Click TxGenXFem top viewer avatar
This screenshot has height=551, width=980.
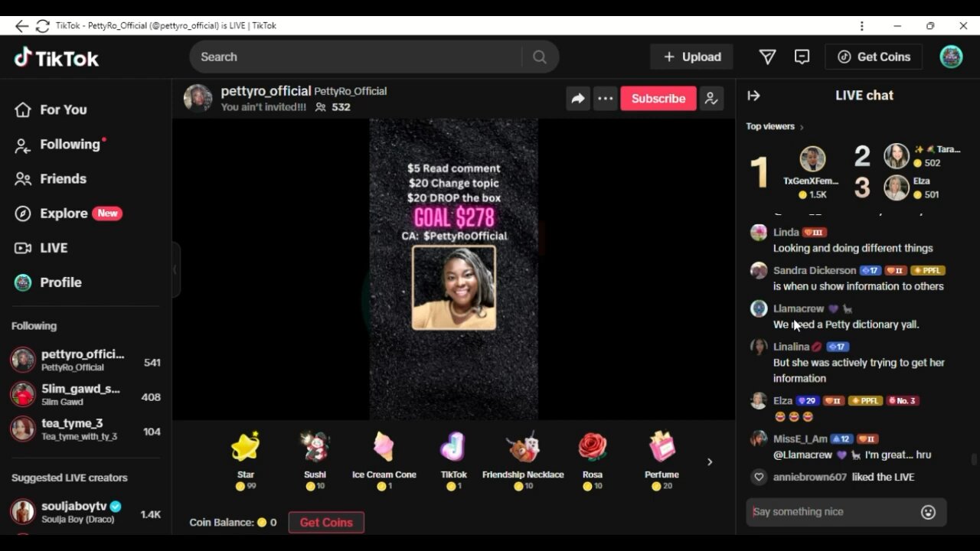coord(812,159)
